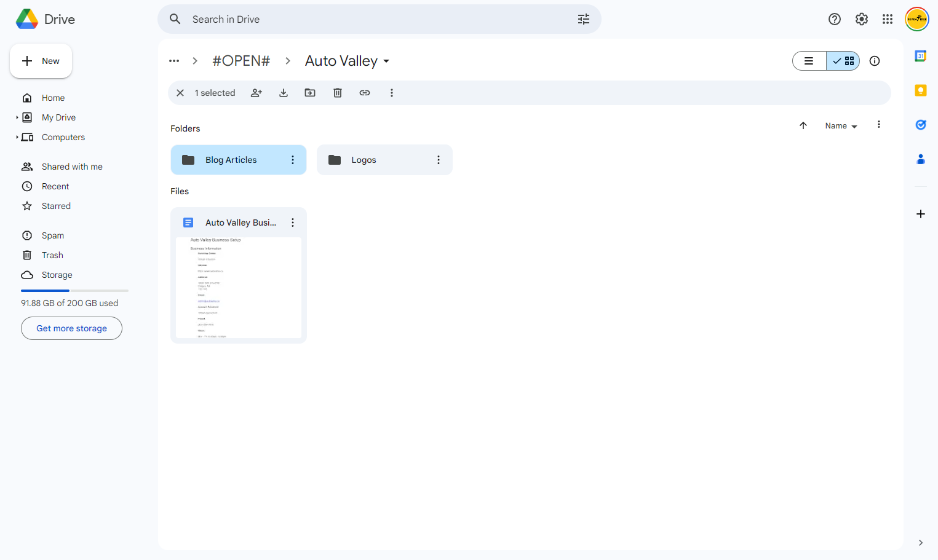Click the New button
Image resolution: width=938 pixels, height=560 pixels.
pos(41,61)
